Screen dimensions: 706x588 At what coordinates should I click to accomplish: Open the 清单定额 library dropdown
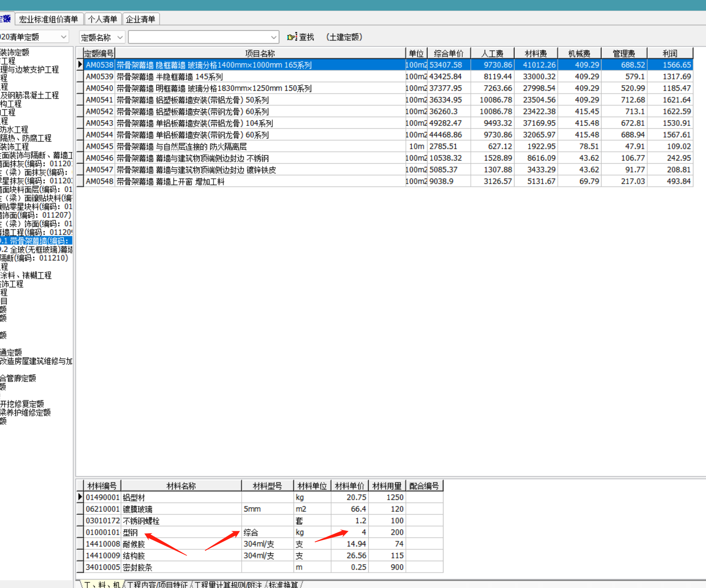63,37
